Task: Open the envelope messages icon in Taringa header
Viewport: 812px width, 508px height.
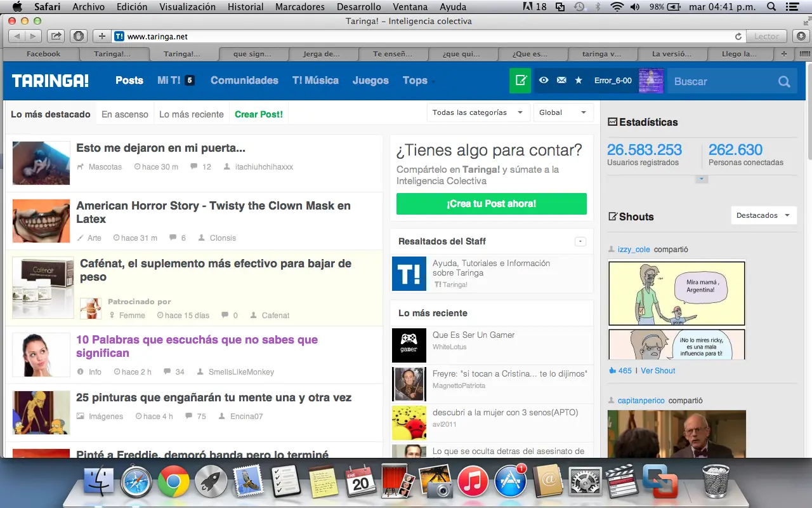Action: coord(561,81)
